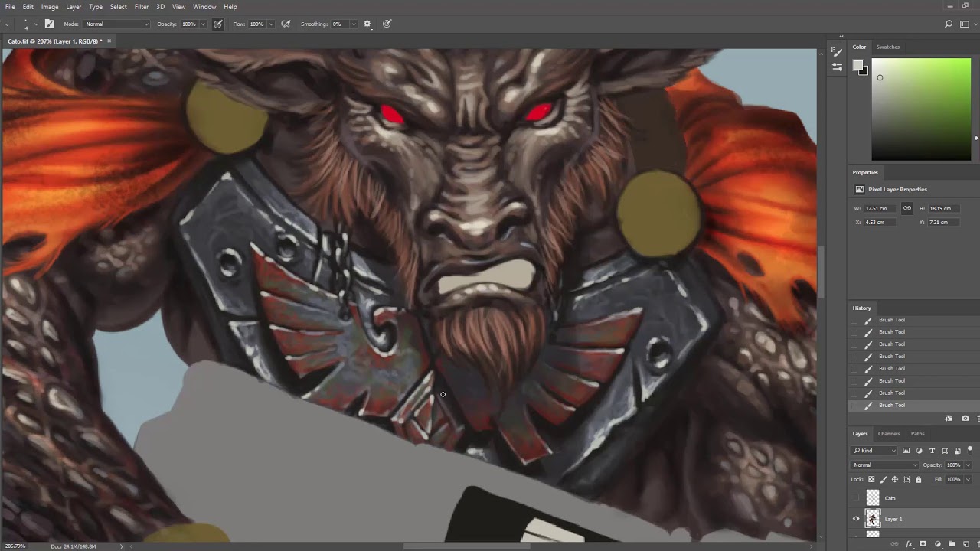Lock artboard nesting icon
Viewport: 980px width, 551px height.
[907, 480]
